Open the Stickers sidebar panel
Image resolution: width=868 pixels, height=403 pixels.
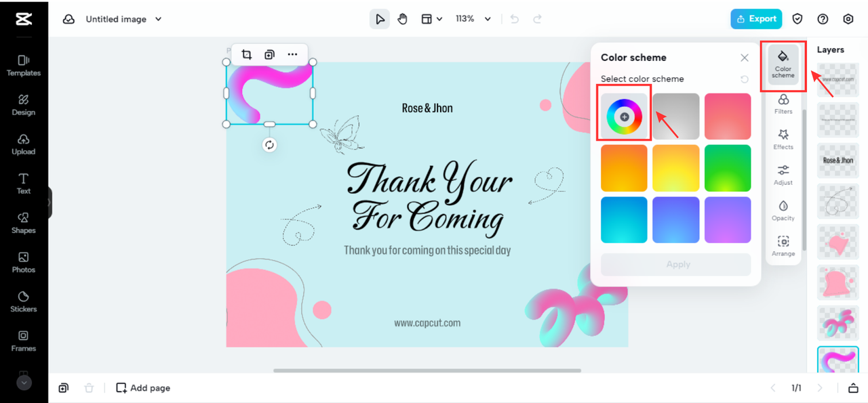[x=24, y=301]
